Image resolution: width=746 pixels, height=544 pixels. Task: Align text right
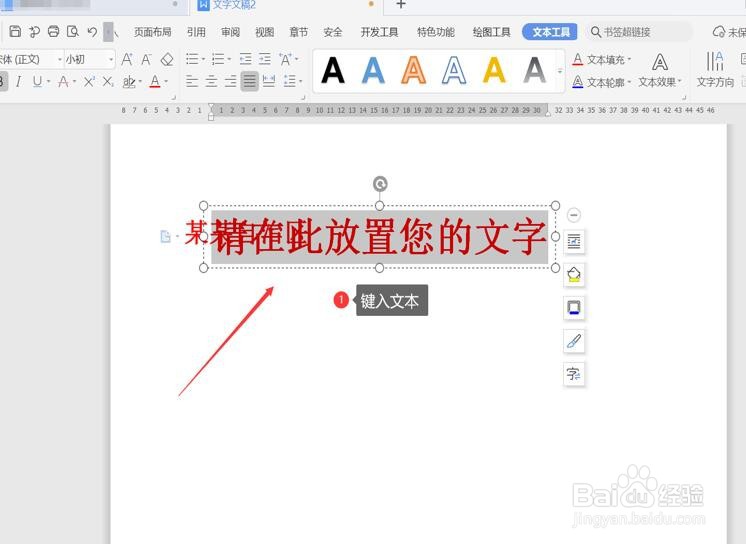click(230, 81)
